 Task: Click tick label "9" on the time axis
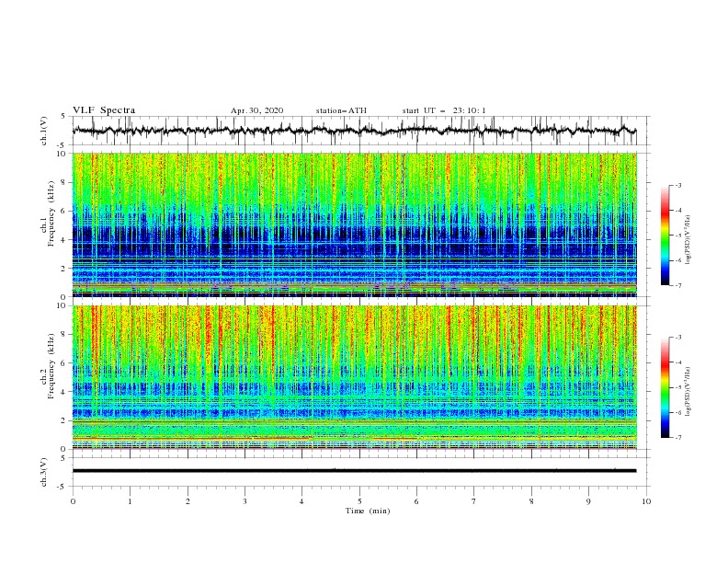(x=588, y=501)
